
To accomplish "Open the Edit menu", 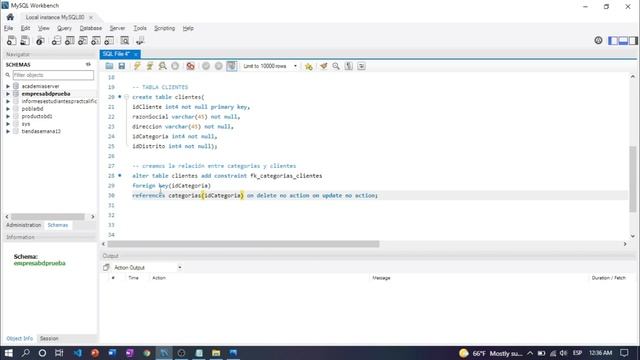I will (x=25, y=28).
